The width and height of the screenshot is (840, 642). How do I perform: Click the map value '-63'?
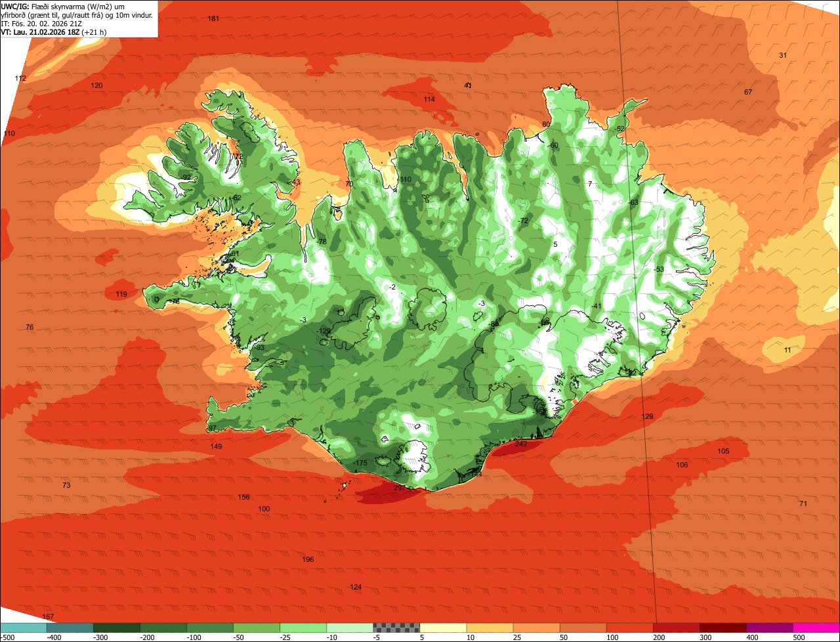coord(633,203)
